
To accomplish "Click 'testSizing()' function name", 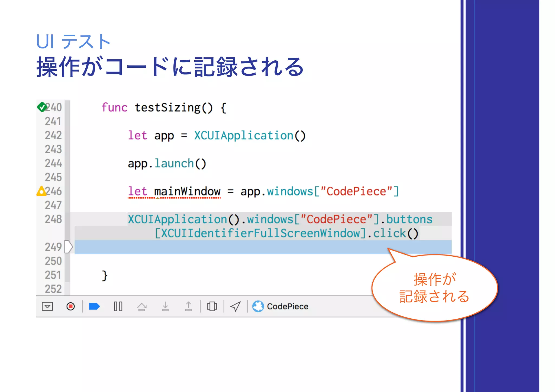I will pos(174,107).
